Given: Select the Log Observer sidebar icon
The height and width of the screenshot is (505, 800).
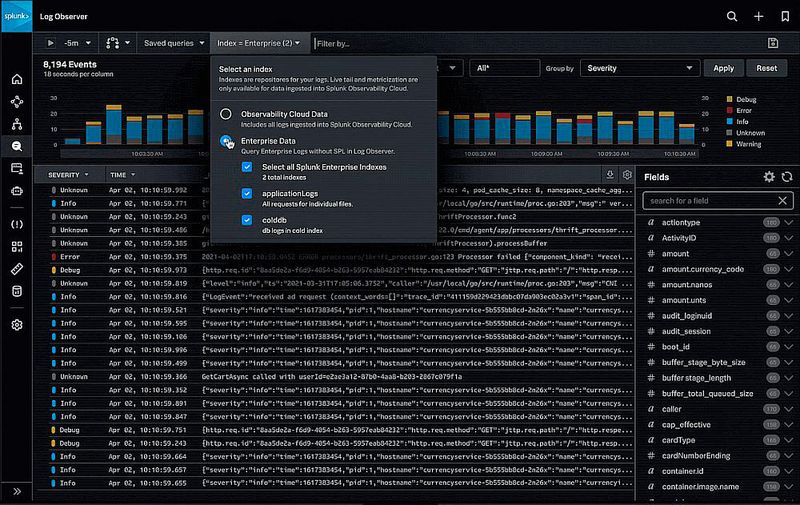Looking at the screenshot, I should tap(17, 146).
